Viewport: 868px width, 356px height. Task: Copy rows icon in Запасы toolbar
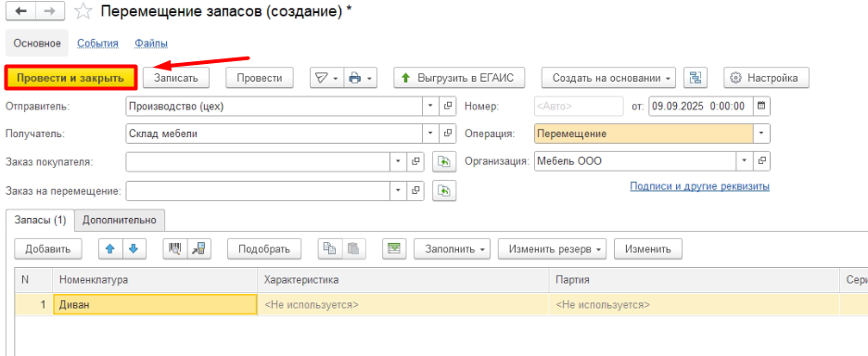[x=329, y=248]
